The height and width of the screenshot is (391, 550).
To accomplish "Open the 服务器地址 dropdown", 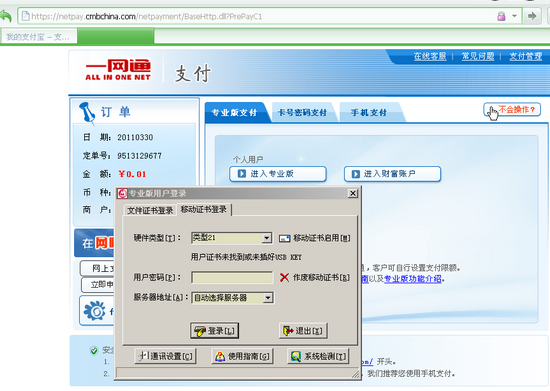I will click(x=268, y=298).
